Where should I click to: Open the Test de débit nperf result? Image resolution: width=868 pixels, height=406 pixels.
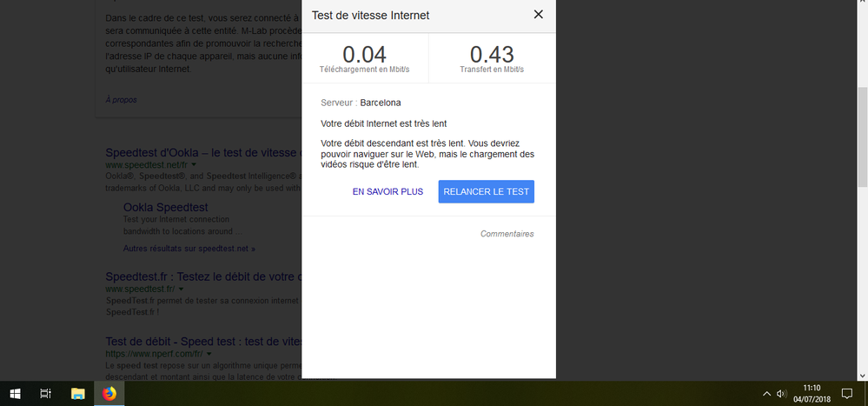203,341
